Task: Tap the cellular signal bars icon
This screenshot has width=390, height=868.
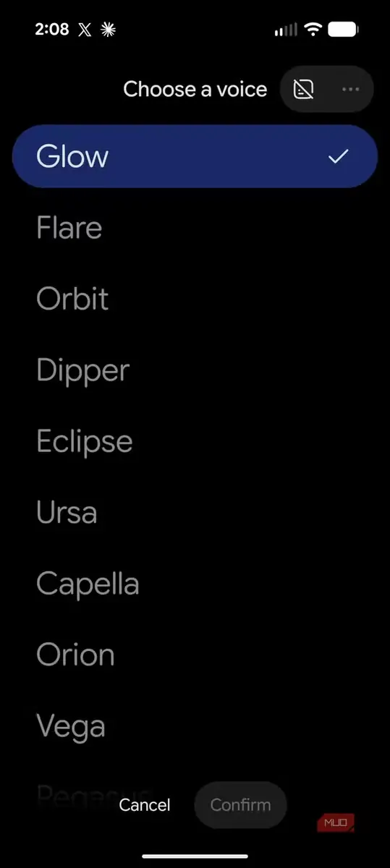Action: [286, 30]
